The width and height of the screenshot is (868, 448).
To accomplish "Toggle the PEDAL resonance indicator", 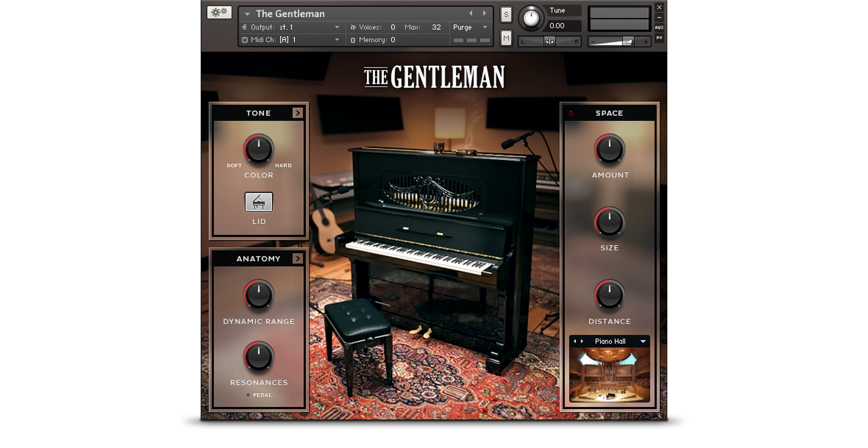I will (x=248, y=395).
